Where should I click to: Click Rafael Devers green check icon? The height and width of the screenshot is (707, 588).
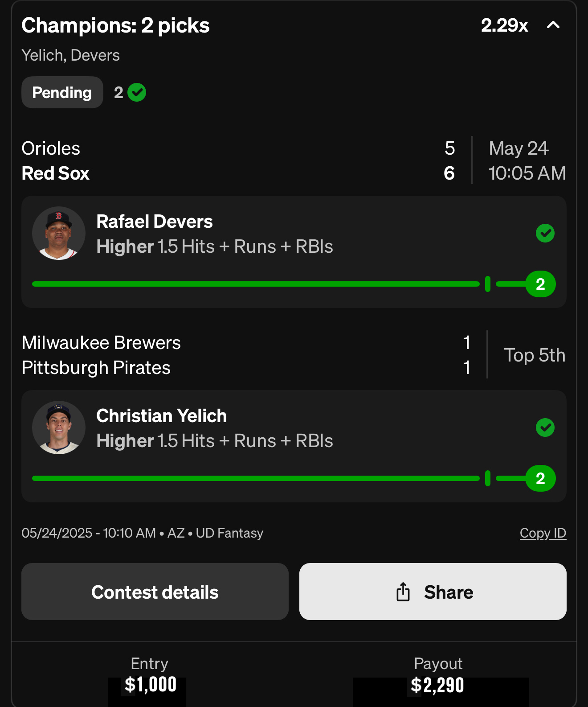[545, 233]
